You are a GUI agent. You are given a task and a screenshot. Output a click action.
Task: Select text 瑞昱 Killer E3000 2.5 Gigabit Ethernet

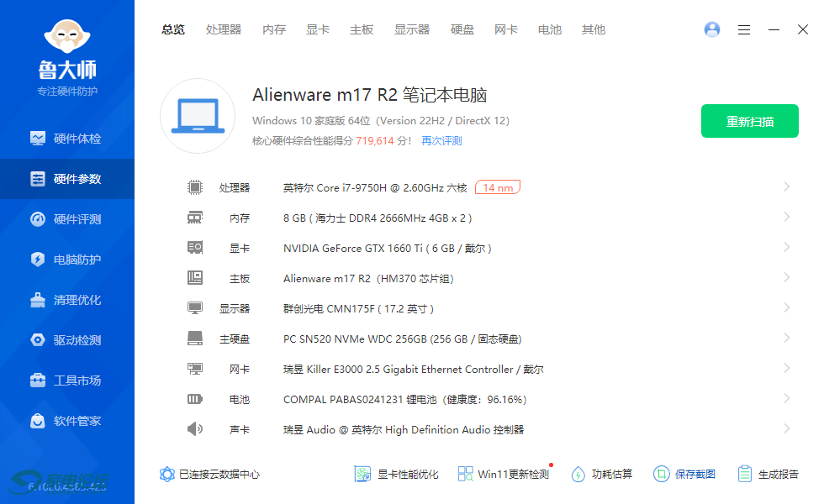pos(372,369)
